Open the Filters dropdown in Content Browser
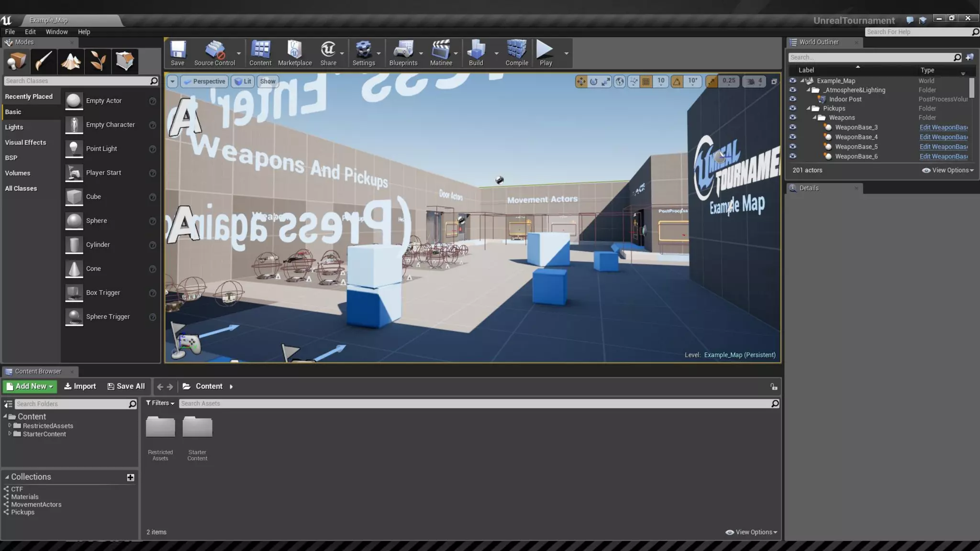 [160, 403]
